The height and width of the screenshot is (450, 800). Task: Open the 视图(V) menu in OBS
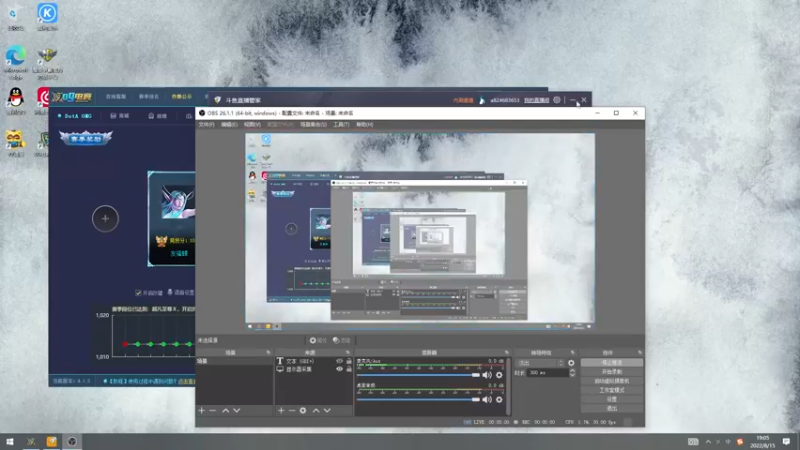click(252, 124)
